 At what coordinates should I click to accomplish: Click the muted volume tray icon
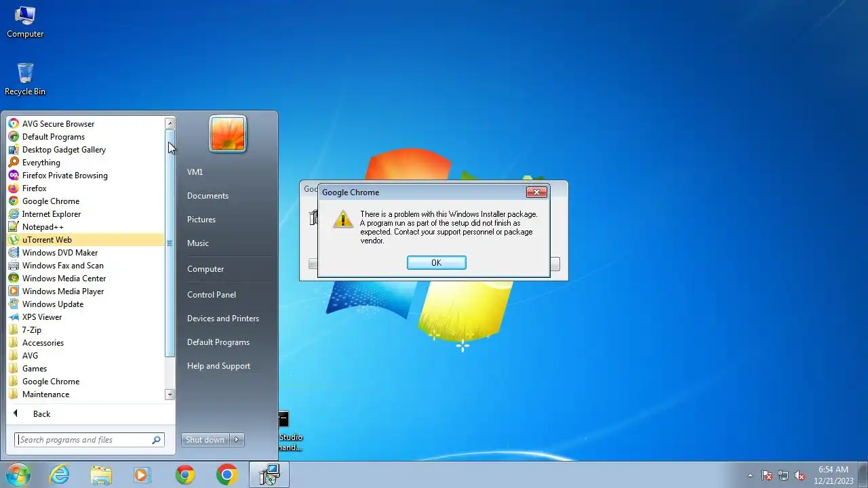click(800, 475)
